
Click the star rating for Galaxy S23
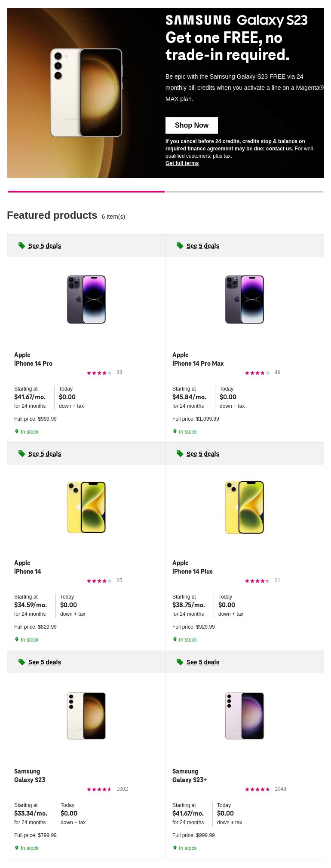99,789
